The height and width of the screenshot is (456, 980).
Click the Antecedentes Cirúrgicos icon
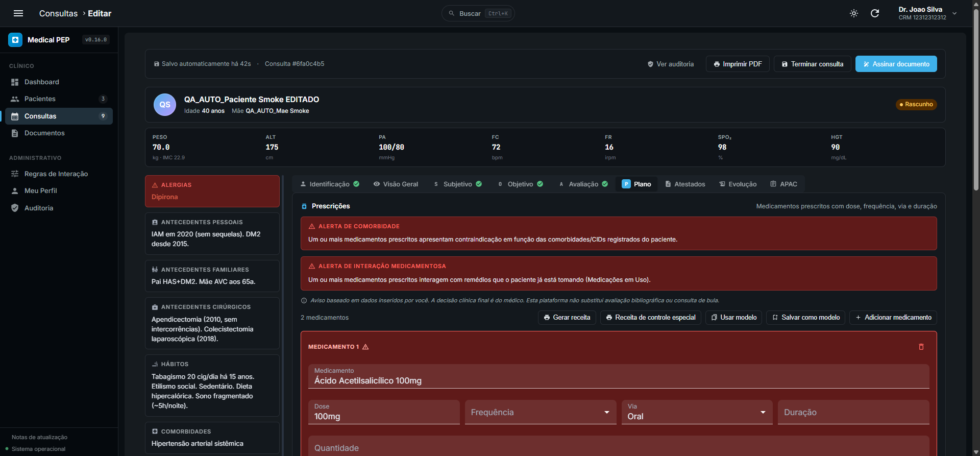(155, 307)
